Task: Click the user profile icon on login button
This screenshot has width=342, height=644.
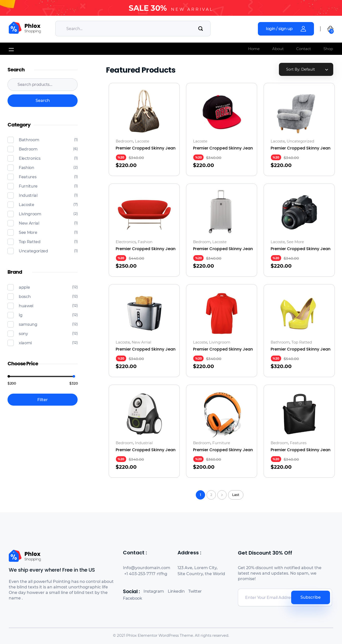Action: click(x=303, y=29)
